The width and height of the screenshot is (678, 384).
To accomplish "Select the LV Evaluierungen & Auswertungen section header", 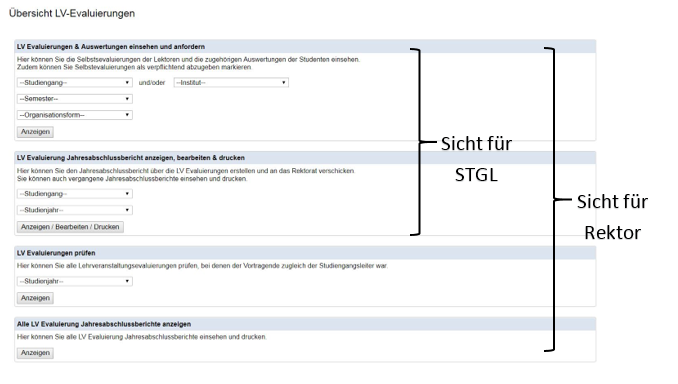I will pos(111,47).
